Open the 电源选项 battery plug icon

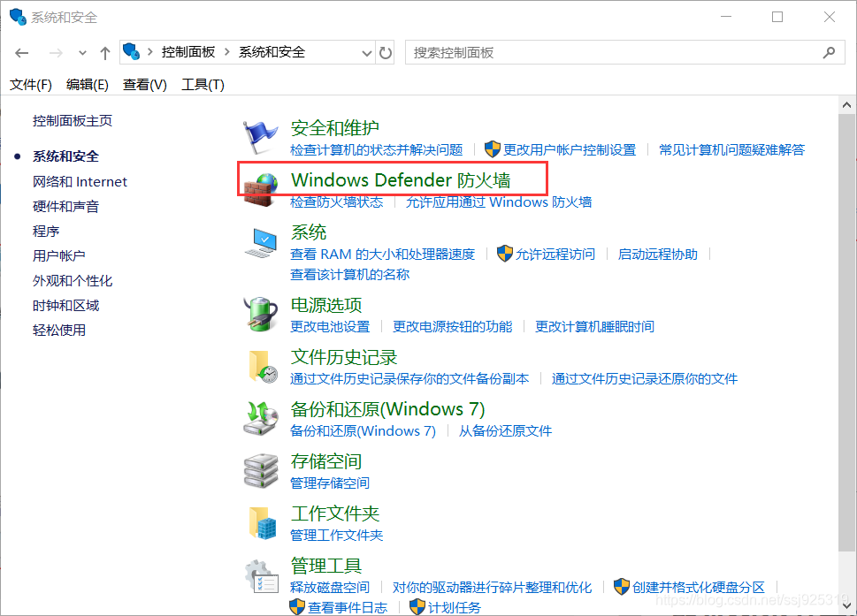(260, 315)
